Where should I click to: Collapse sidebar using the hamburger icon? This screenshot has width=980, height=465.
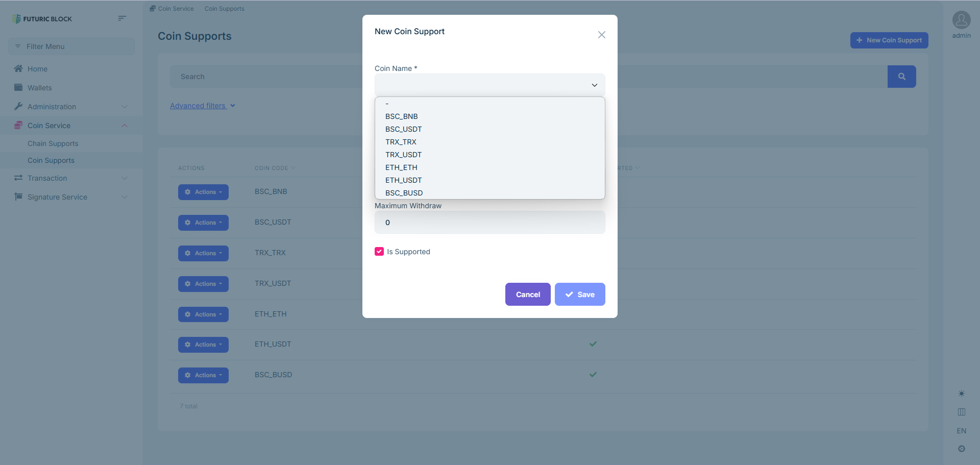pyautogui.click(x=121, y=18)
